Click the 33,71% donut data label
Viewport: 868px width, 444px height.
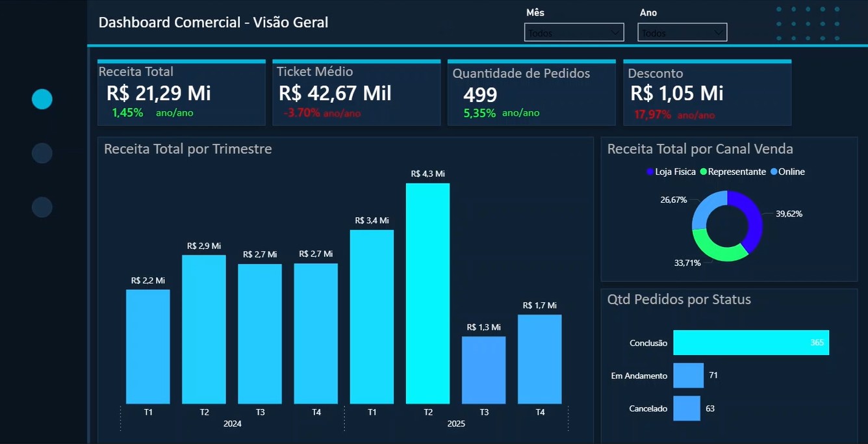click(x=687, y=263)
